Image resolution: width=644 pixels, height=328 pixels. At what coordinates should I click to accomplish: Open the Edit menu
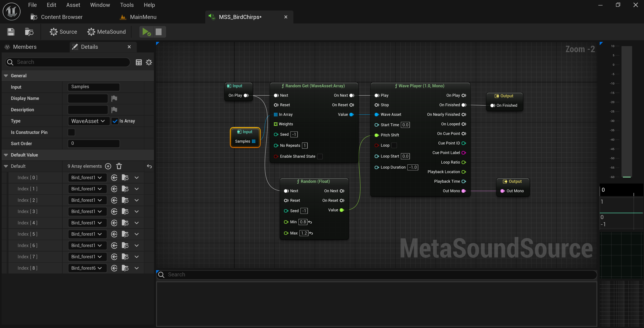pyautogui.click(x=51, y=5)
